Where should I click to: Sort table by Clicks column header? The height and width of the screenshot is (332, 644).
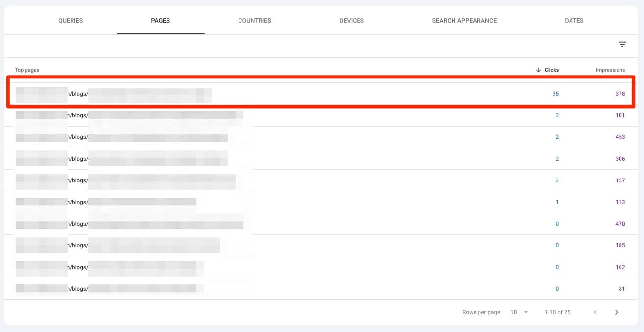551,70
